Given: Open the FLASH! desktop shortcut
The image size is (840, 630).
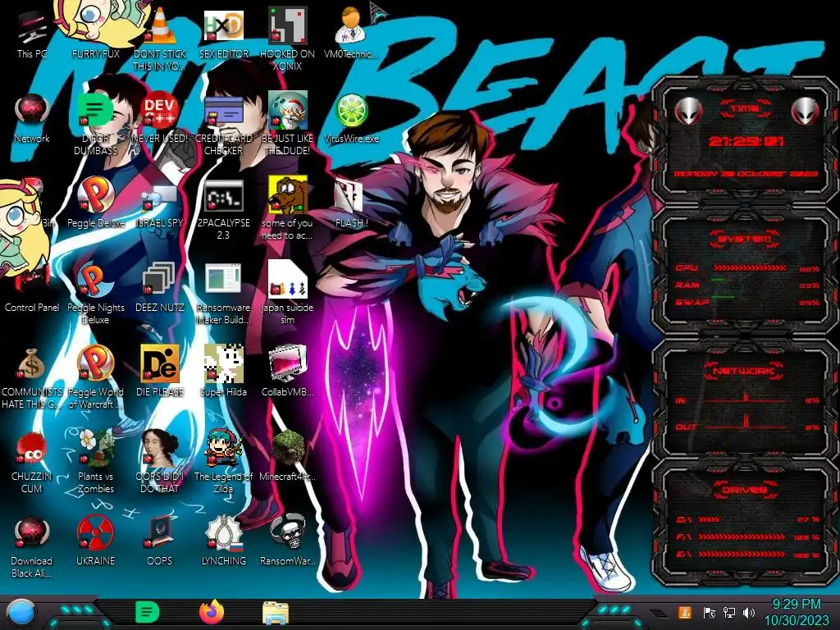Looking at the screenshot, I should click(x=351, y=203).
